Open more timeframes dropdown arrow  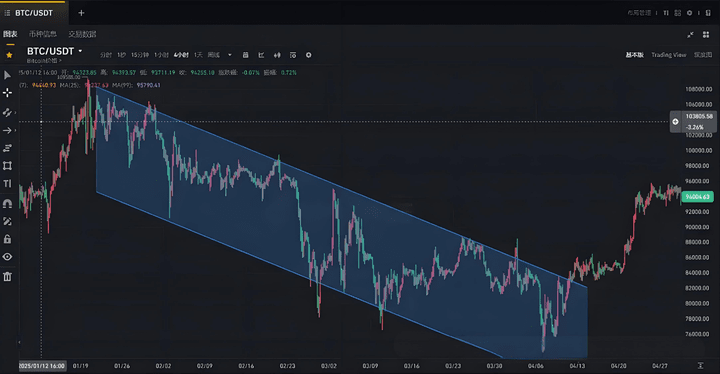click(x=230, y=55)
